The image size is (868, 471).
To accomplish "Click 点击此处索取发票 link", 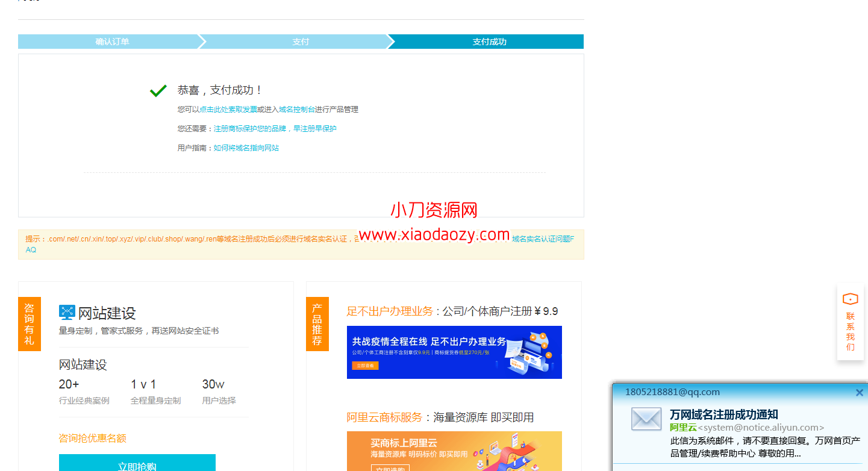I will [228, 110].
